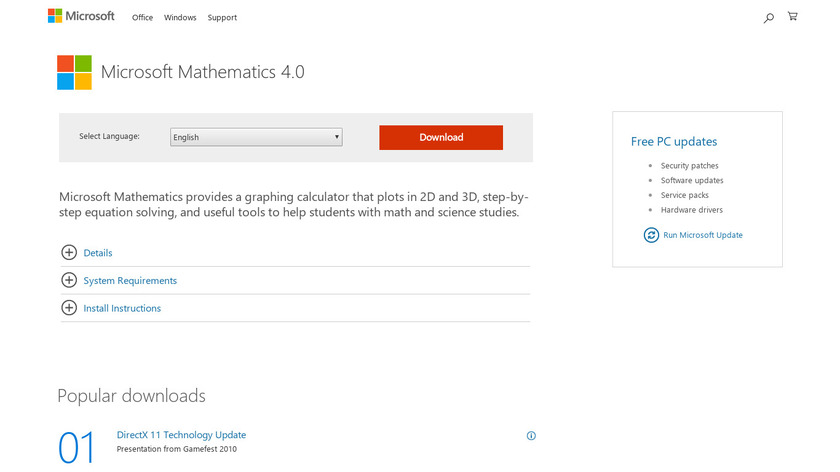Click plus icon beside System Requirements
The width and height of the screenshot is (840, 472).
(69, 281)
